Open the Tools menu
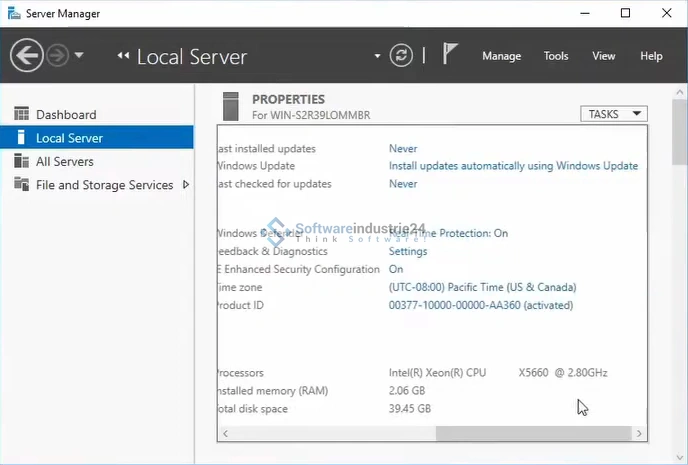688x465 pixels. coord(556,56)
